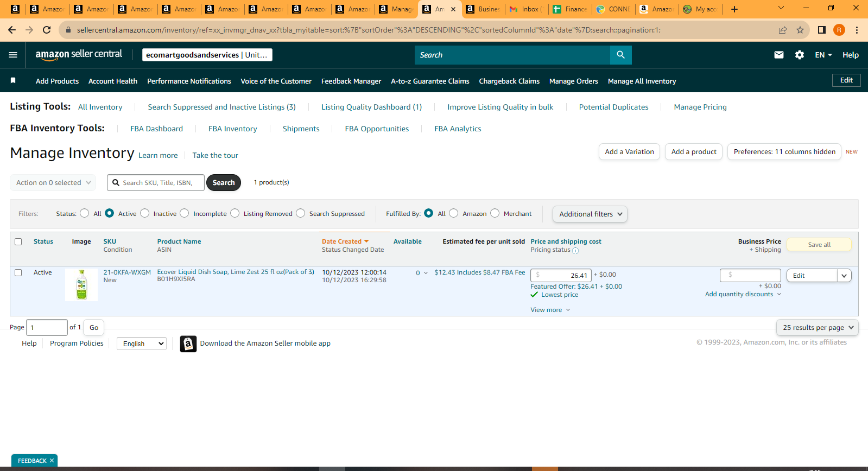
Task: Open the Action on 0 selected dropdown
Action: (x=53, y=183)
